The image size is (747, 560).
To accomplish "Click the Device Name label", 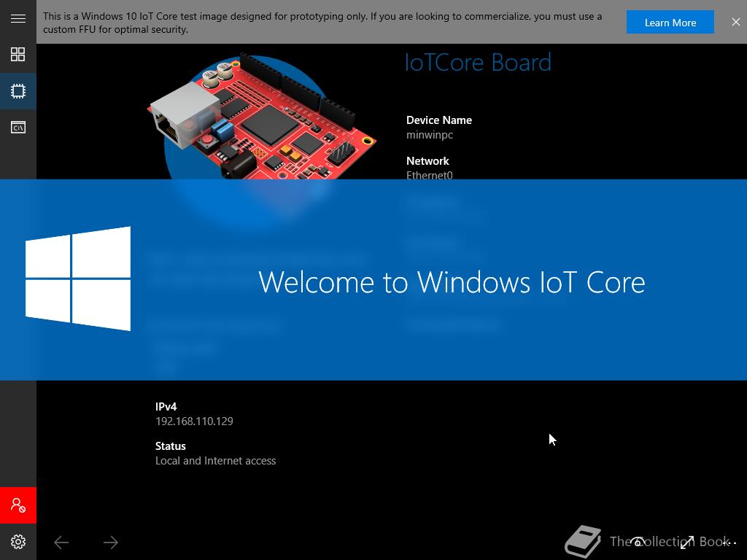I will click(438, 120).
